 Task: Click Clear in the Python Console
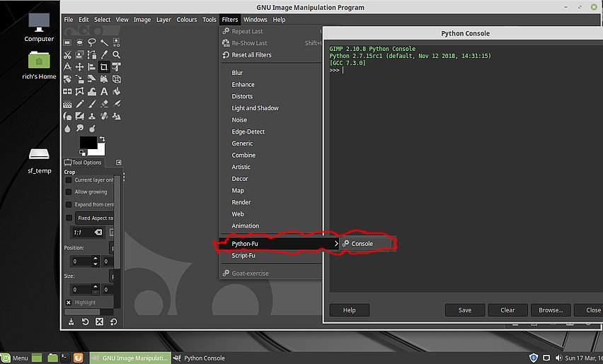pos(507,310)
